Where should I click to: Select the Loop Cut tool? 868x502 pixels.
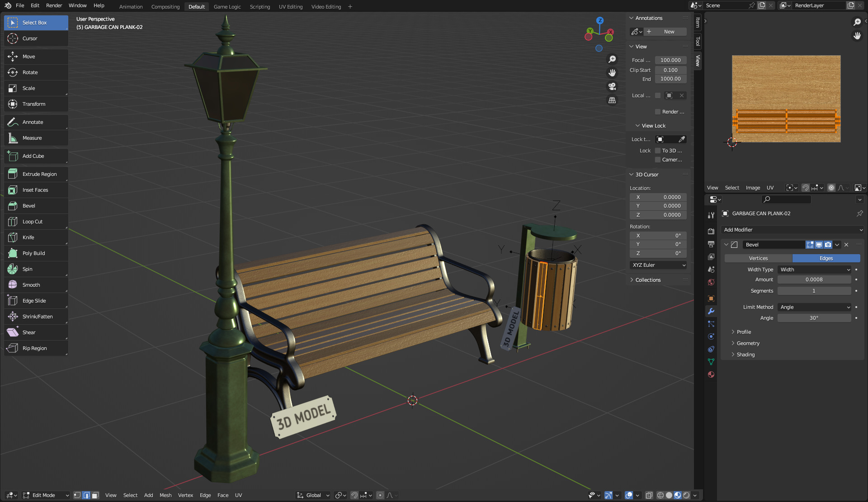point(36,222)
